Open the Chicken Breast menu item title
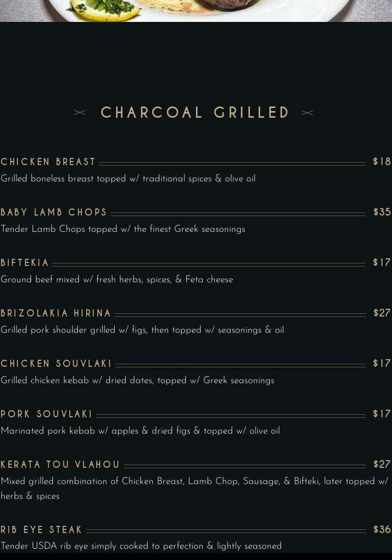 (x=48, y=162)
